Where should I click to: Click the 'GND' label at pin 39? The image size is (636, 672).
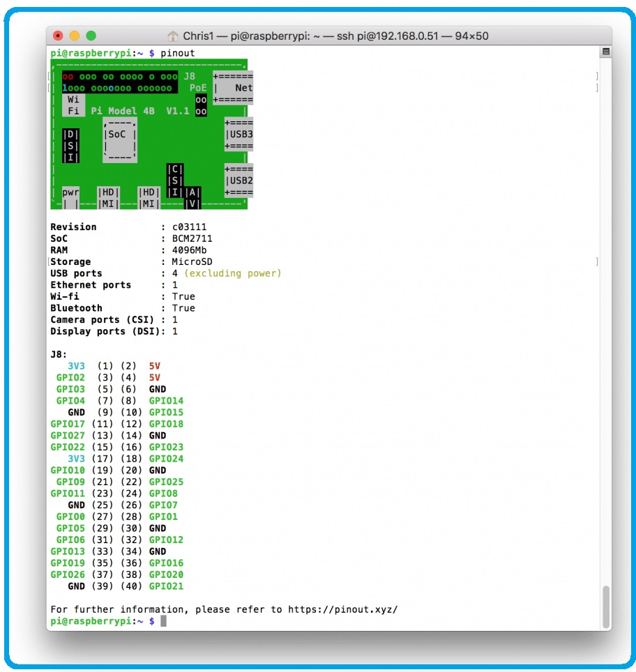[x=76, y=586]
